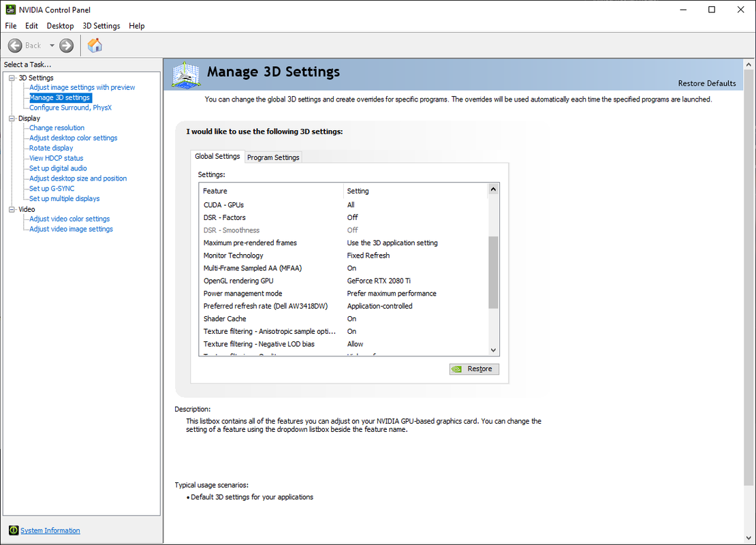This screenshot has height=545, width=756.
Task: Select the CUDA - GPUs row
Action: (343, 205)
